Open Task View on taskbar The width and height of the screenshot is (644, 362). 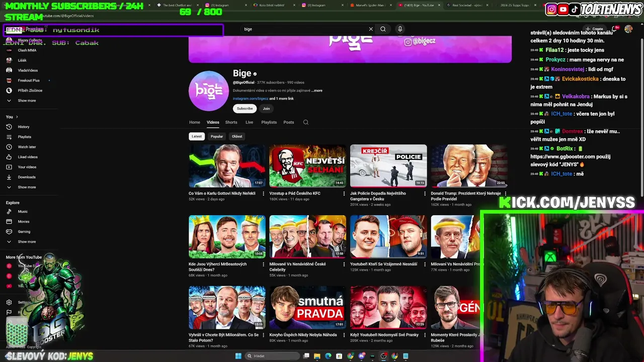[306, 356]
